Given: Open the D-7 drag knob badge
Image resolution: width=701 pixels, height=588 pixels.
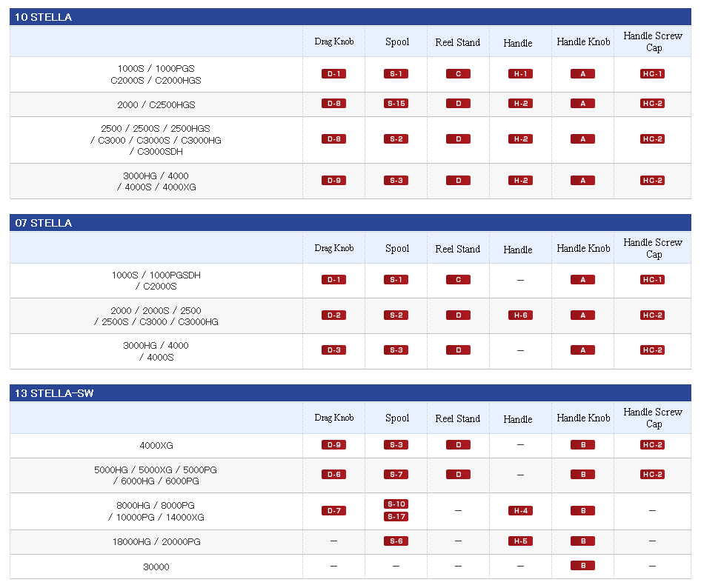Looking at the screenshot, I should pos(333,511).
